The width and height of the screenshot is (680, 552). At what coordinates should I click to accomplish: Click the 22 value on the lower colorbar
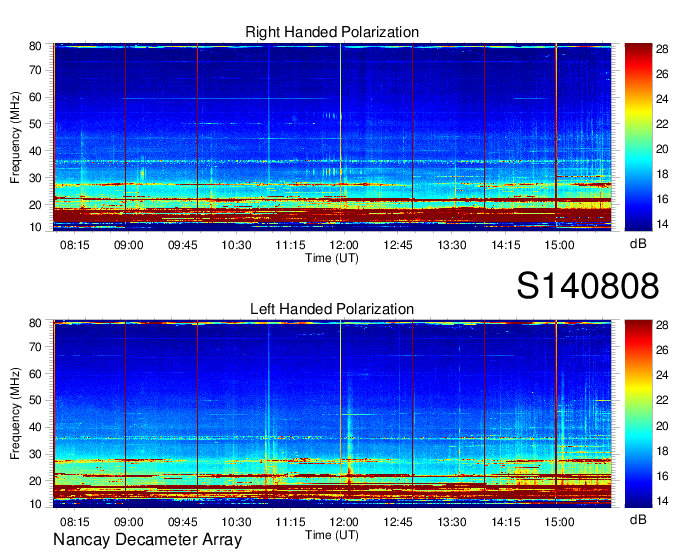662,400
